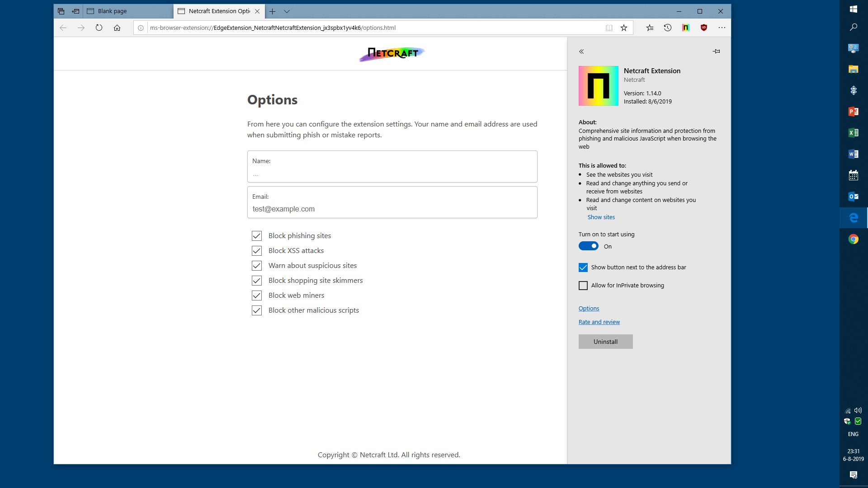
Task: Open Settings and more ellipsis menu
Action: pos(722,28)
